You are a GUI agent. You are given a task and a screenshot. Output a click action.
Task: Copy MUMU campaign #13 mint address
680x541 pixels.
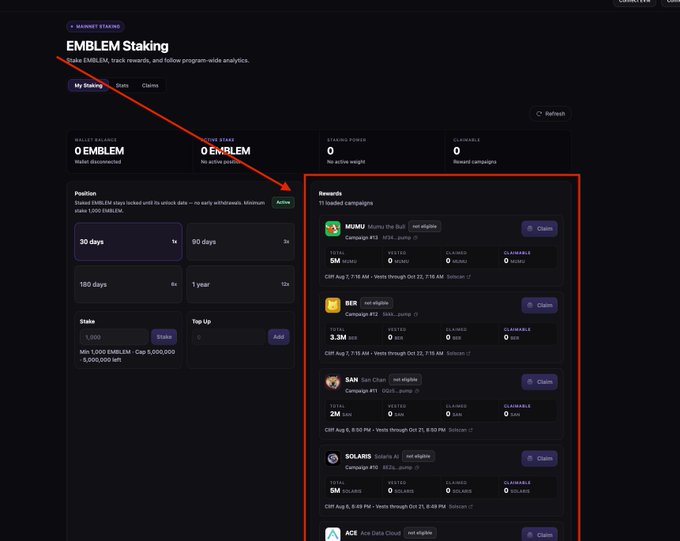415,238
